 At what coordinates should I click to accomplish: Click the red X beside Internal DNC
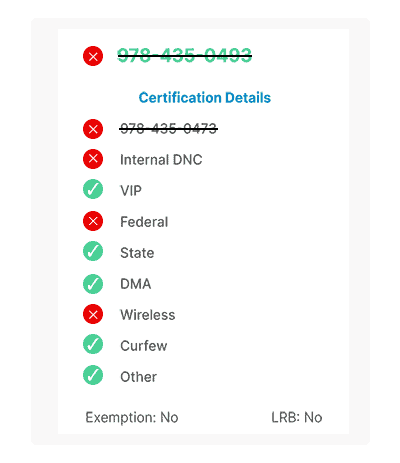[x=93, y=159]
